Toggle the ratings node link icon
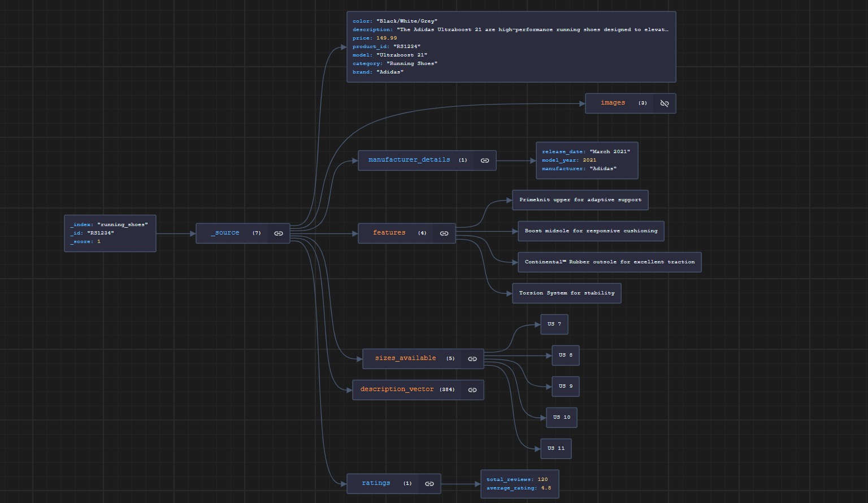 (x=429, y=484)
